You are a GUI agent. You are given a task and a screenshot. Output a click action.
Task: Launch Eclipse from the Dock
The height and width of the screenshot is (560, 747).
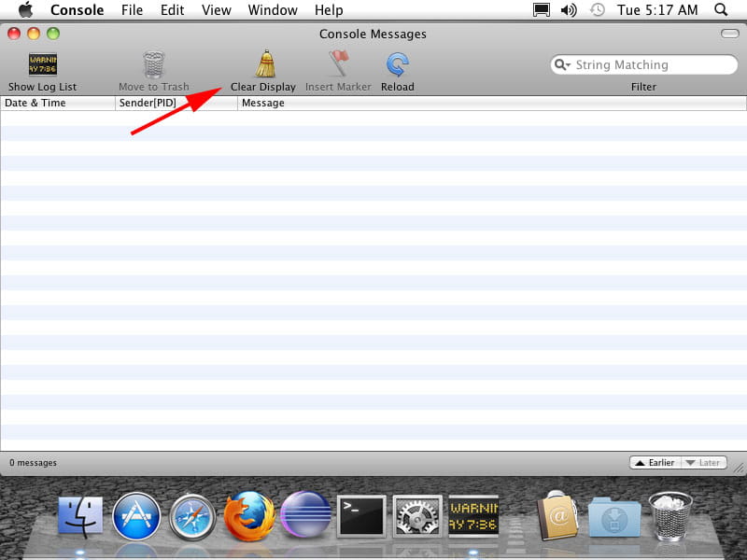tap(305, 514)
